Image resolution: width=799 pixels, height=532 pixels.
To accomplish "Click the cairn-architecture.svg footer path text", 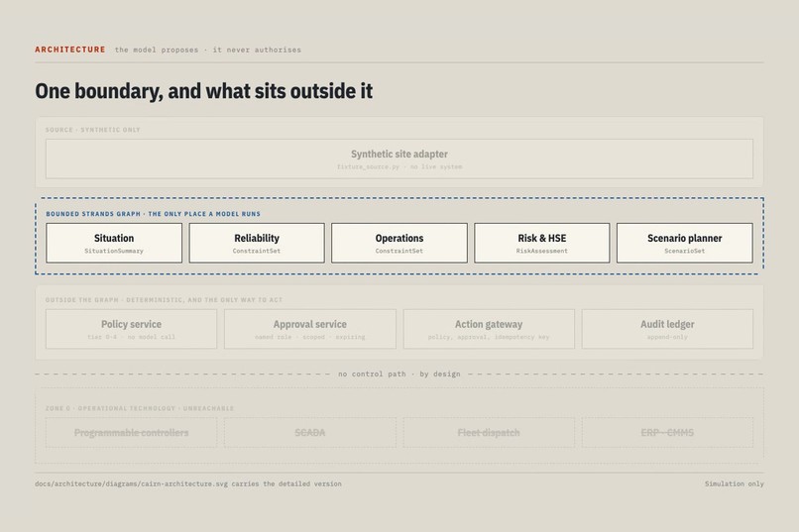I will click(x=188, y=483).
